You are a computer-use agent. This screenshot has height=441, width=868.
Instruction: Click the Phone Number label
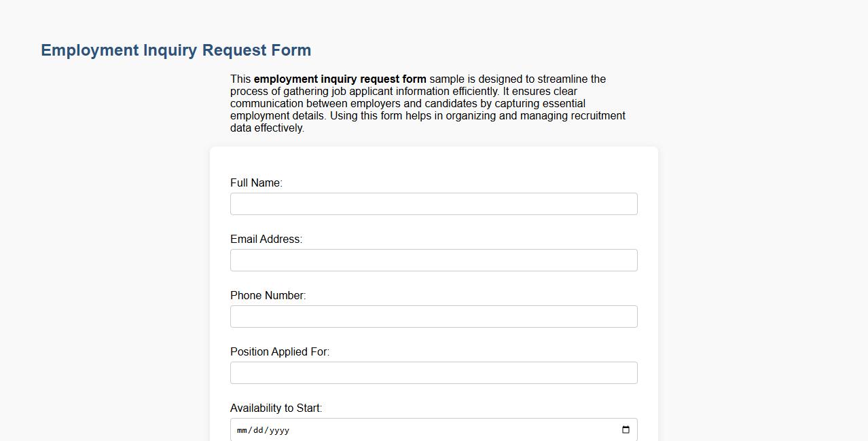(x=268, y=295)
